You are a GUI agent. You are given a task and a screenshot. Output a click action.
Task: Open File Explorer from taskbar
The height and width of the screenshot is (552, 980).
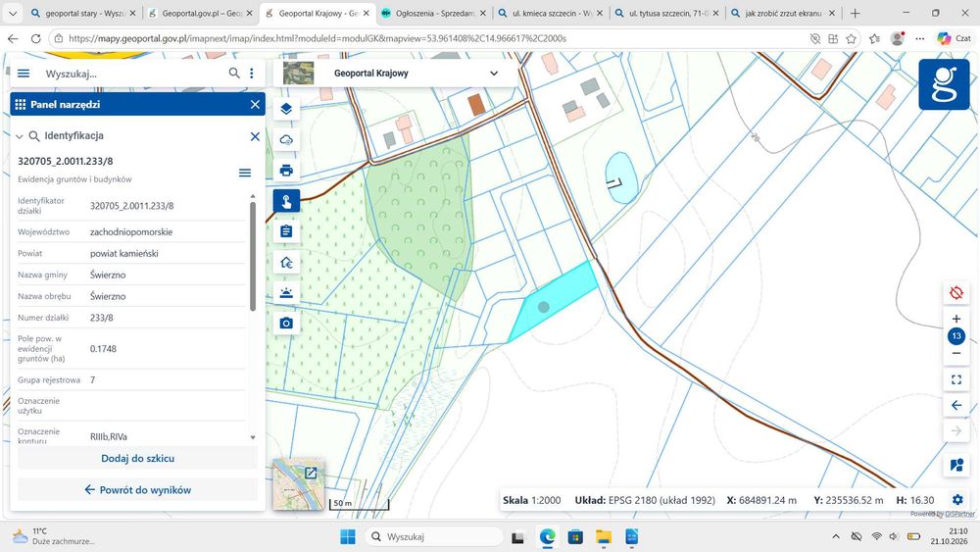coord(603,536)
